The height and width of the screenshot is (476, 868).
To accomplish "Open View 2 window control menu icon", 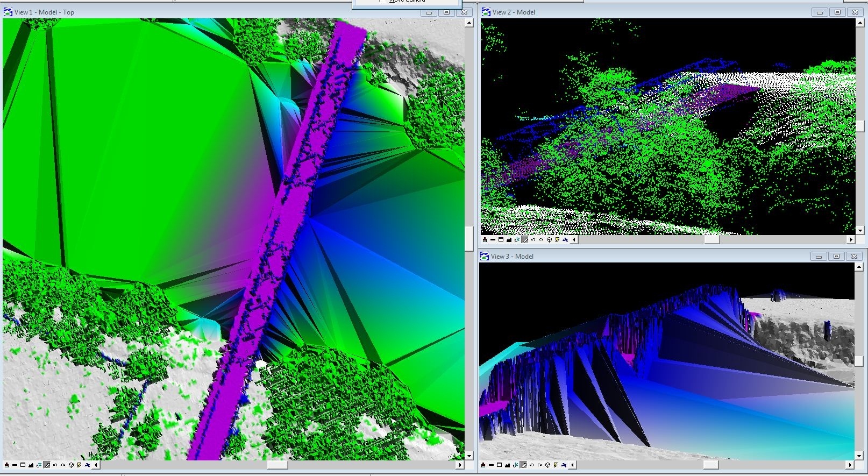I will point(486,12).
